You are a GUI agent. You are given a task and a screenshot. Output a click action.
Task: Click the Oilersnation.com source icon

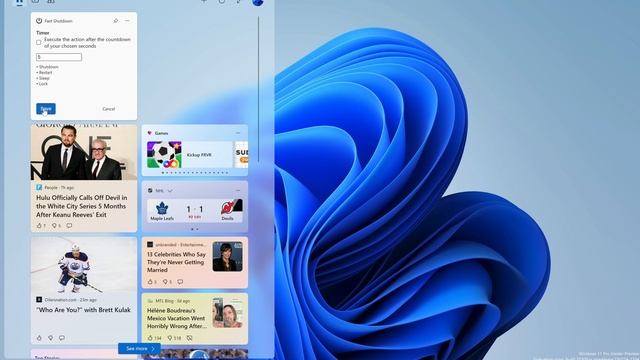coord(39,300)
